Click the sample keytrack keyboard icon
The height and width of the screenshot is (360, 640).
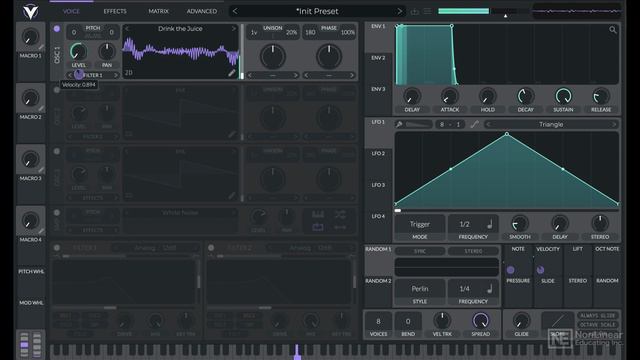coord(318,214)
